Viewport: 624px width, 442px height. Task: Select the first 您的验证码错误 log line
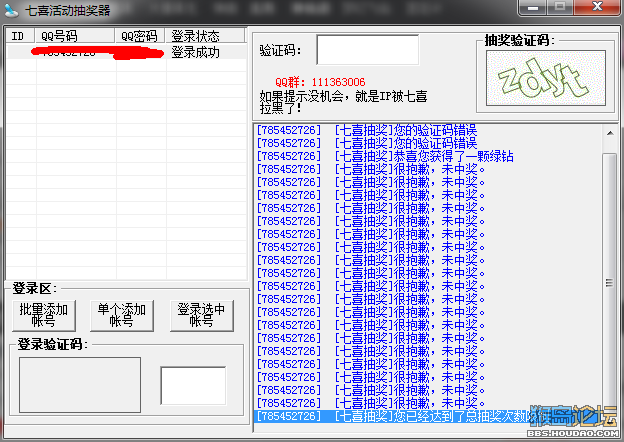pos(367,130)
